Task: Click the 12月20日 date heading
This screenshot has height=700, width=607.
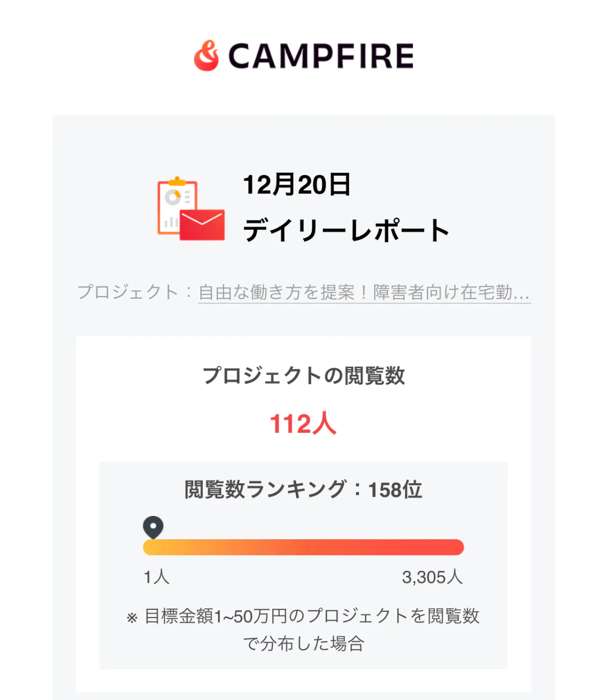Action: [x=297, y=185]
